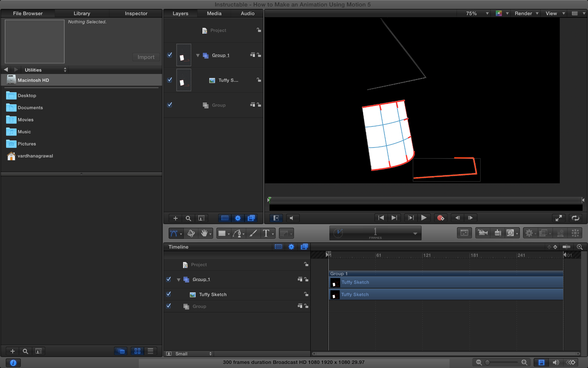Switch to the Inspector tab
The height and width of the screenshot is (368, 588).
click(136, 13)
